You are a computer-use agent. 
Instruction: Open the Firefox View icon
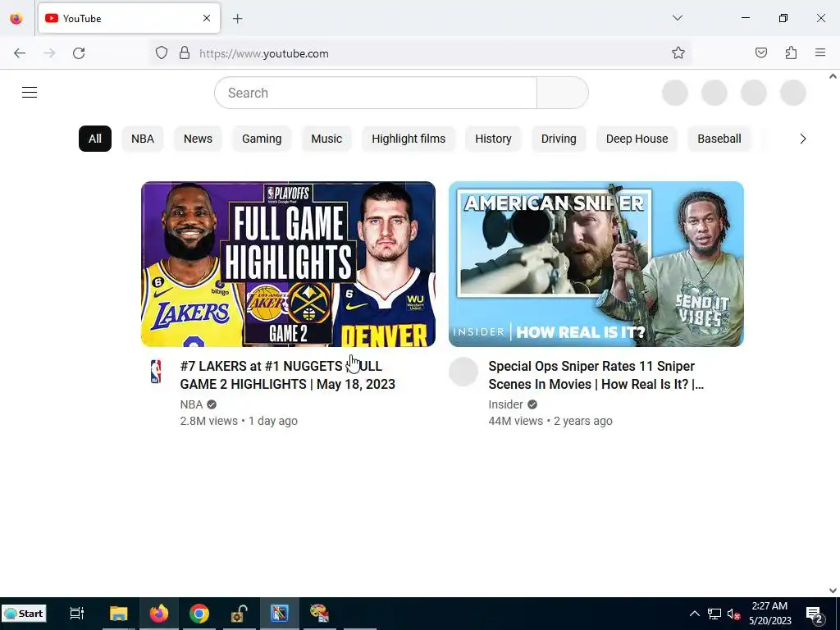16,19
